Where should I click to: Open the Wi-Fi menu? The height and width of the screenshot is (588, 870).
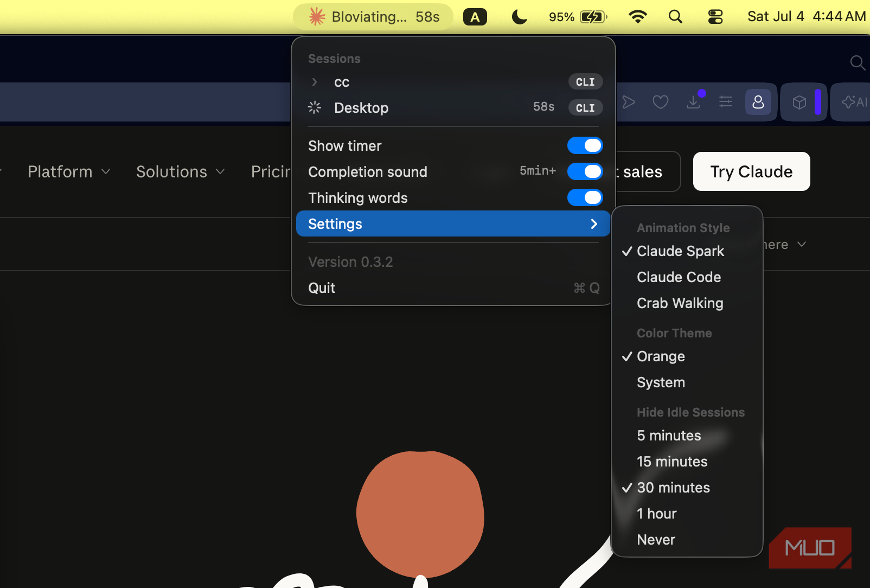coord(638,17)
